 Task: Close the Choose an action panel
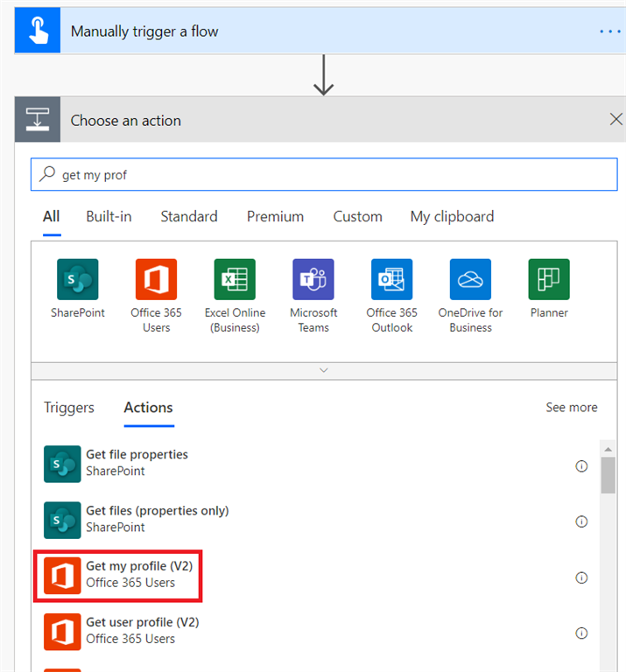(615, 119)
